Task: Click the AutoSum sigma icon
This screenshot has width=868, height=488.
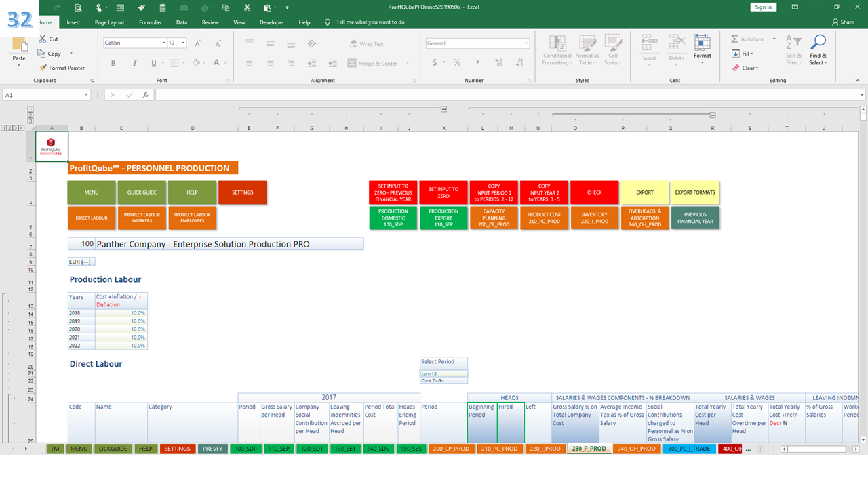Action: pos(735,39)
